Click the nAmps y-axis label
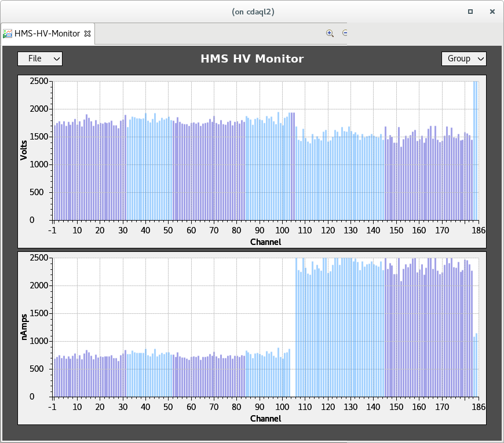The image size is (504, 443). pos(24,327)
